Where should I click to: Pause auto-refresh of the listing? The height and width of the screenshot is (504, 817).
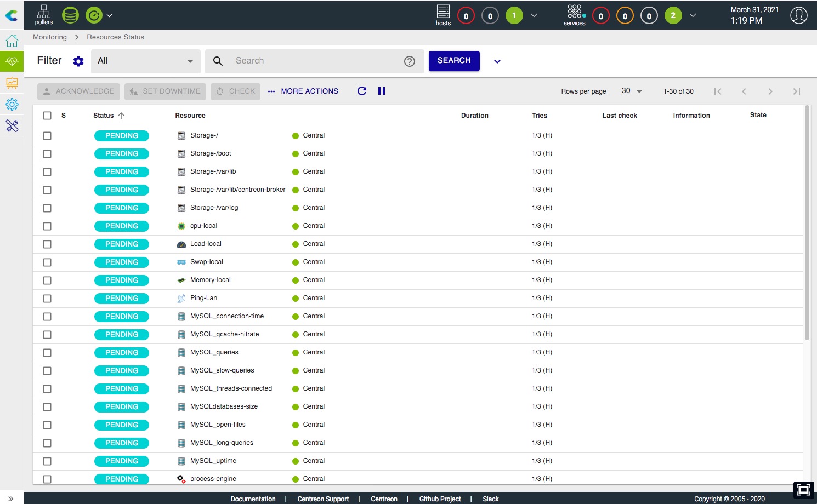382,91
